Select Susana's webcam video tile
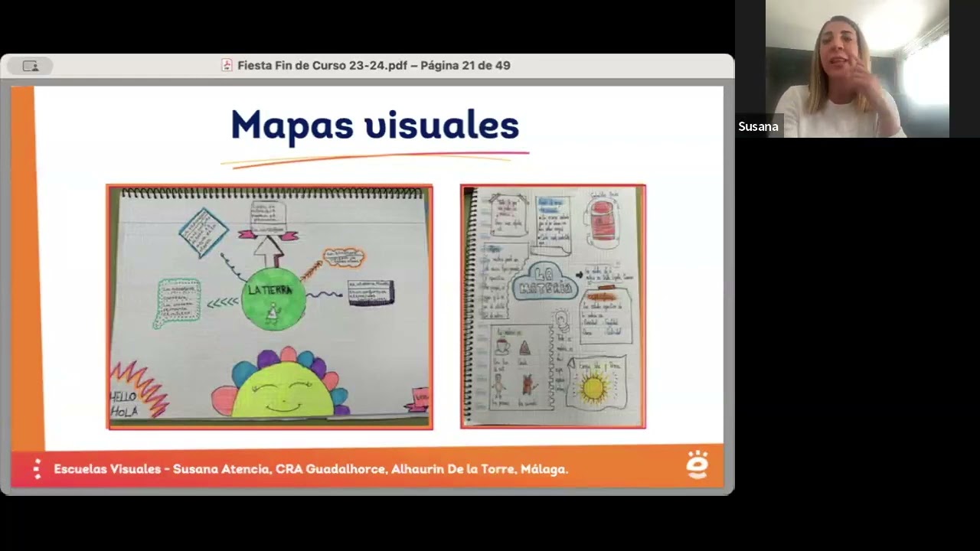Viewport: 980px width, 551px height. point(857,69)
